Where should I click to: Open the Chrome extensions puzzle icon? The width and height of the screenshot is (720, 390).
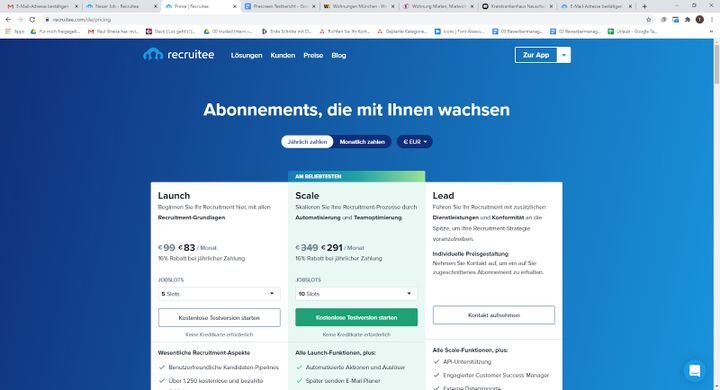click(x=687, y=19)
